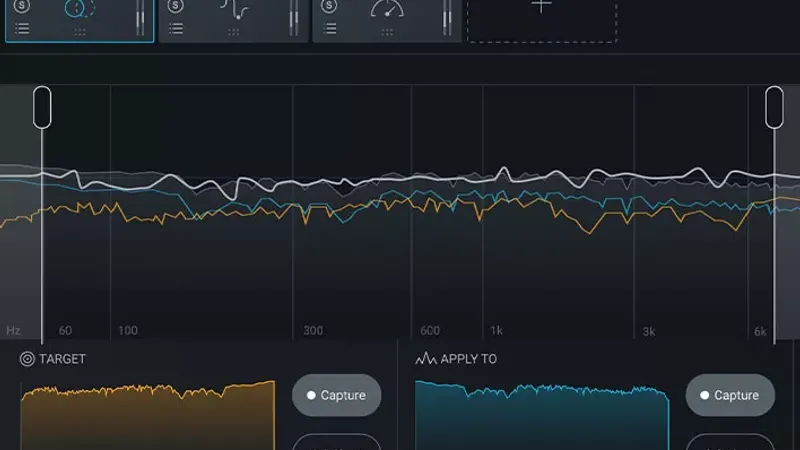Toggle solo on the first module
Viewport: 800px width, 450px height.
(x=22, y=6)
